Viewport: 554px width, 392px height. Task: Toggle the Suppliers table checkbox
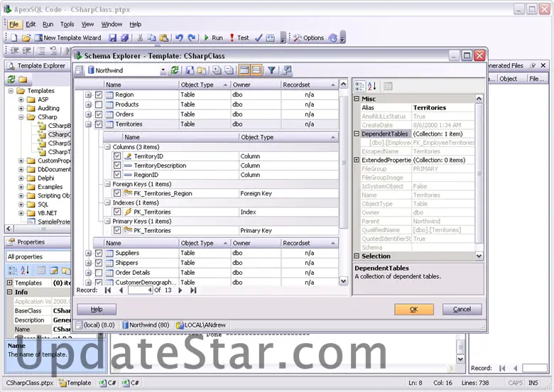tap(99, 253)
